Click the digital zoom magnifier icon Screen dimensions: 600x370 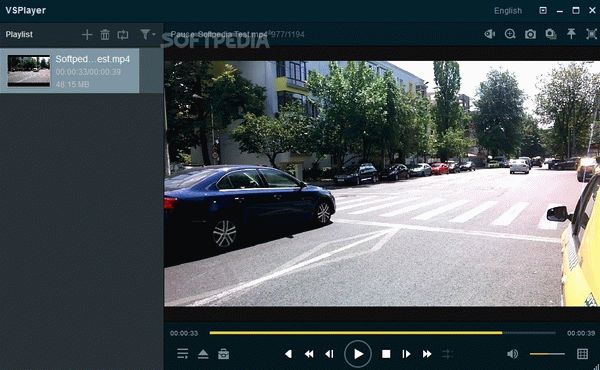click(510, 34)
